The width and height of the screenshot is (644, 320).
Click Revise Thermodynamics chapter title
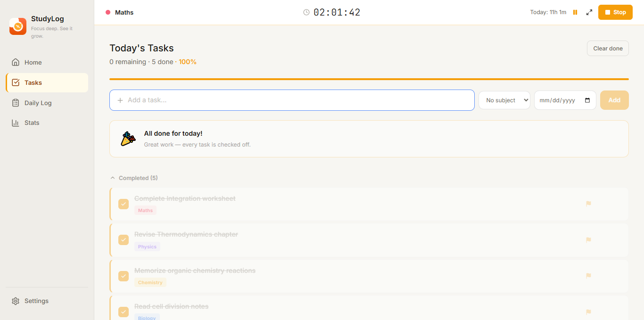(186, 234)
